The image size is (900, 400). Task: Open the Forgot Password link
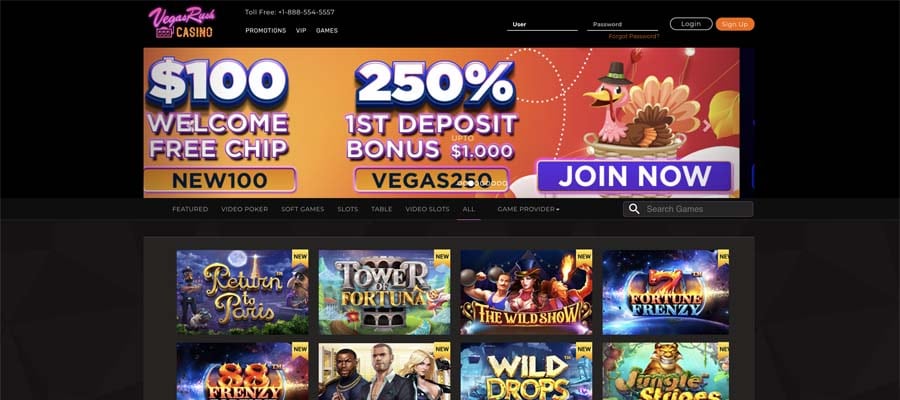pos(634,36)
